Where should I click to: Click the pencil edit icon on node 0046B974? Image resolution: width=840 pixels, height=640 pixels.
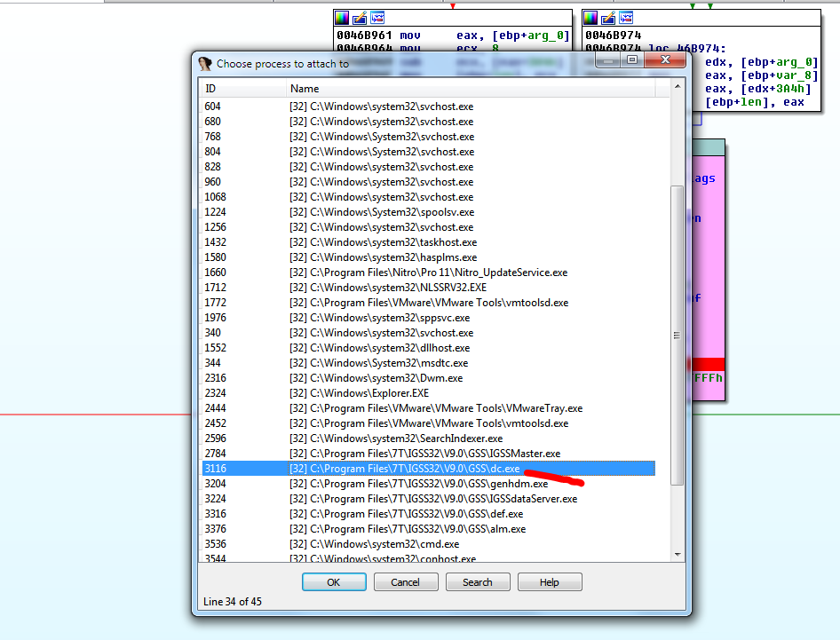[608, 18]
